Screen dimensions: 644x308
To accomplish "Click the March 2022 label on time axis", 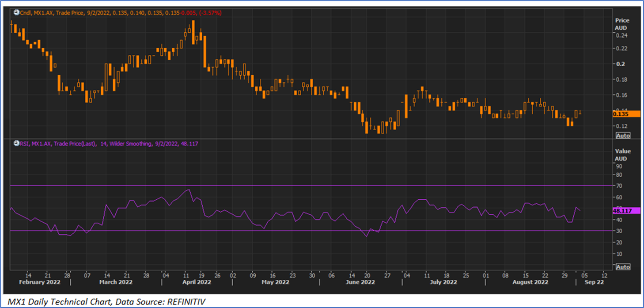I will click(x=115, y=282).
